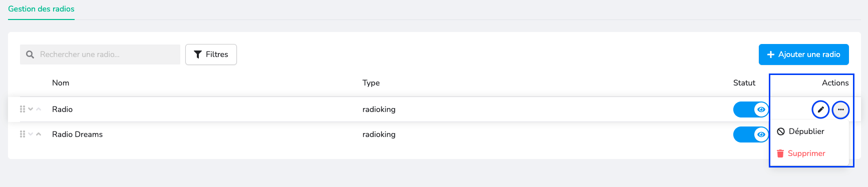Viewport: 868px width, 187px height.
Task: Move Radio row down with chevron
Action: (x=31, y=109)
